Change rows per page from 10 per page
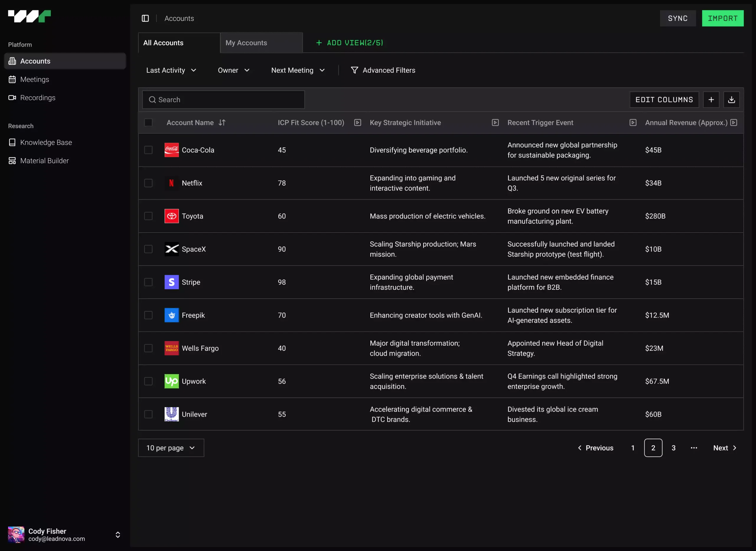Viewport: 756px width, 551px height. click(x=171, y=448)
